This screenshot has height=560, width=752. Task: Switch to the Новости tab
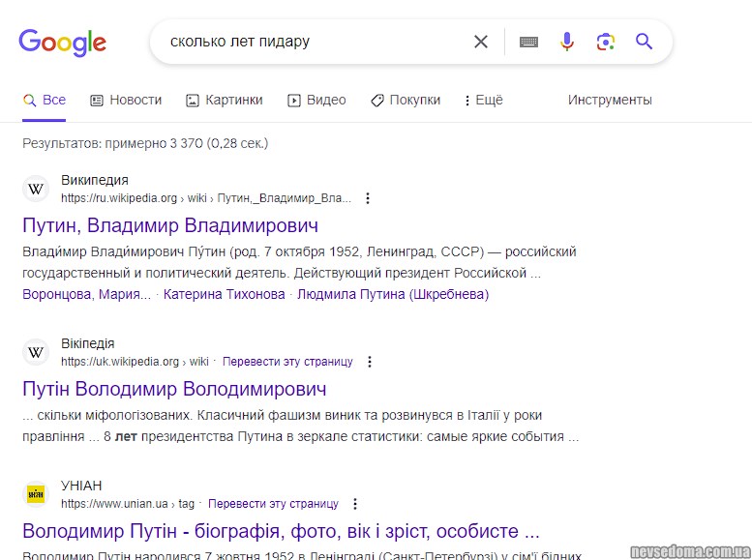126,100
